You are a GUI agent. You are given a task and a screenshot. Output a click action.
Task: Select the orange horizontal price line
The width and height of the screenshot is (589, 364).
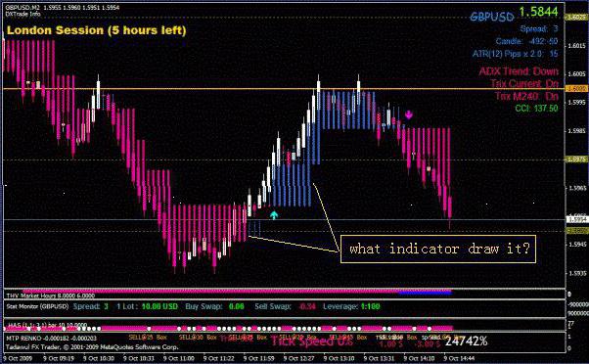285,89
